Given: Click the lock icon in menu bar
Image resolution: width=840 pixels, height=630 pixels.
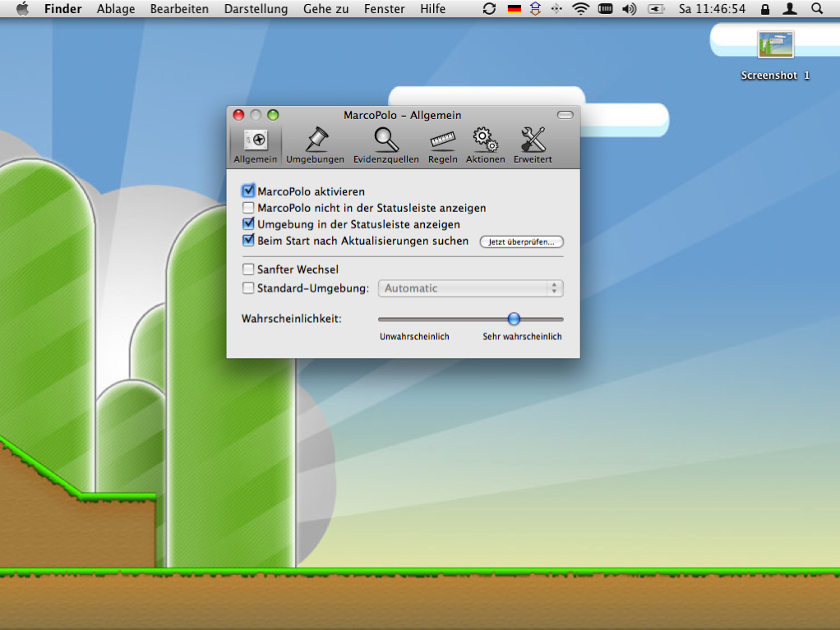Looking at the screenshot, I should [x=765, y=8].
